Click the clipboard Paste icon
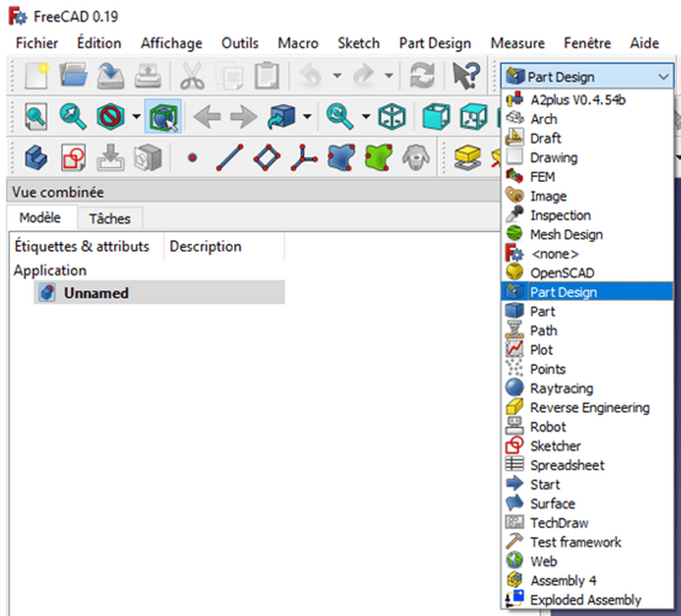 pos(267,76)
